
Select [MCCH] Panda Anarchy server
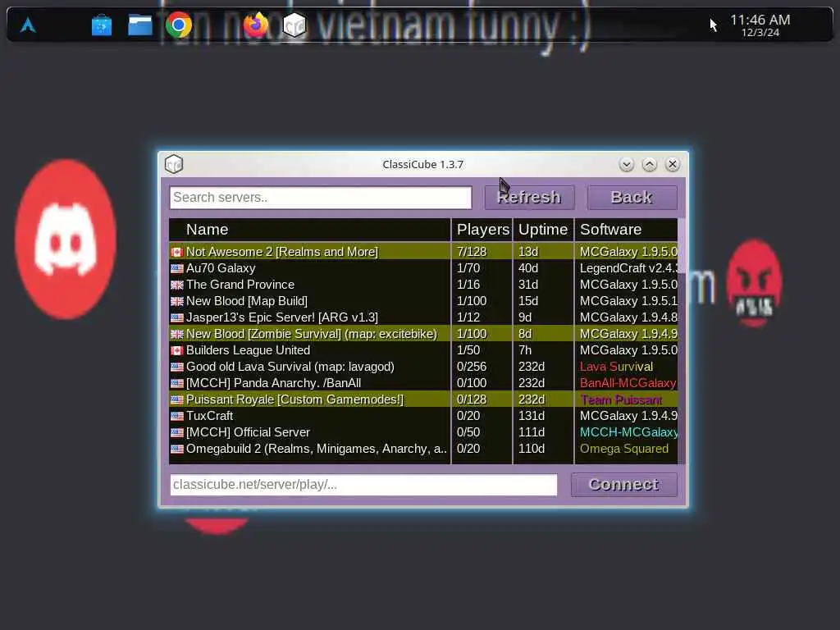423,383
